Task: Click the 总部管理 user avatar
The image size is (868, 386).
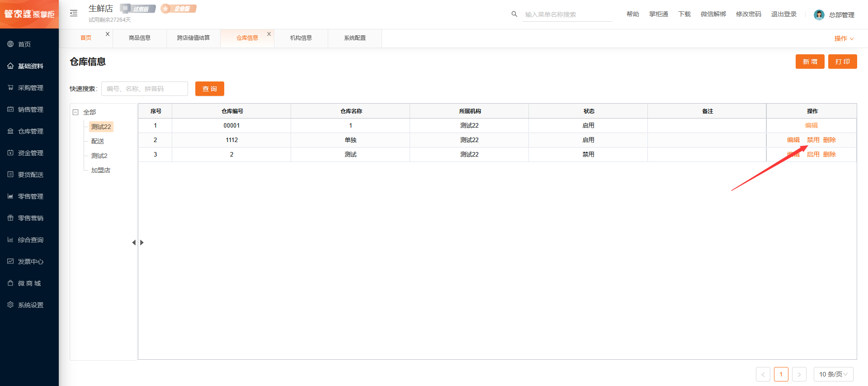Action: (x=819, y=14)
